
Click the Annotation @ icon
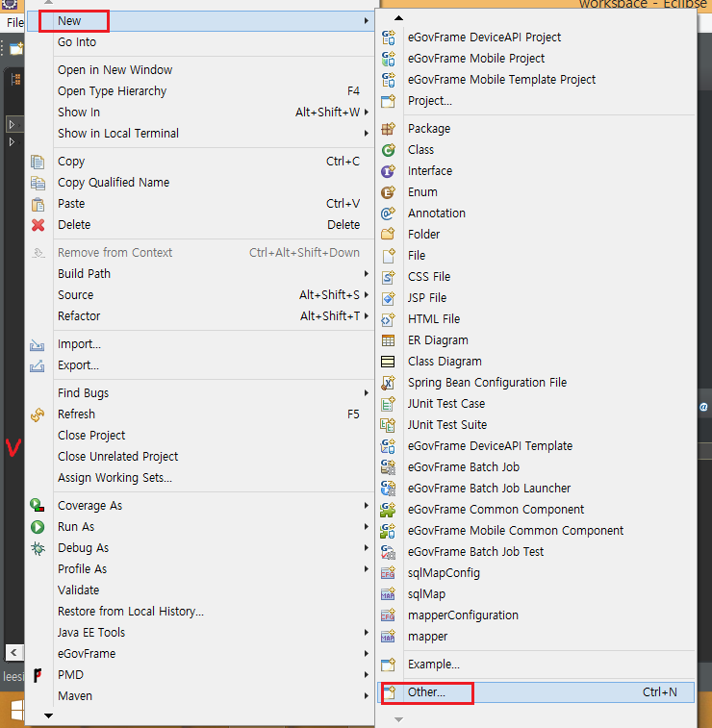tap(389, 213)
